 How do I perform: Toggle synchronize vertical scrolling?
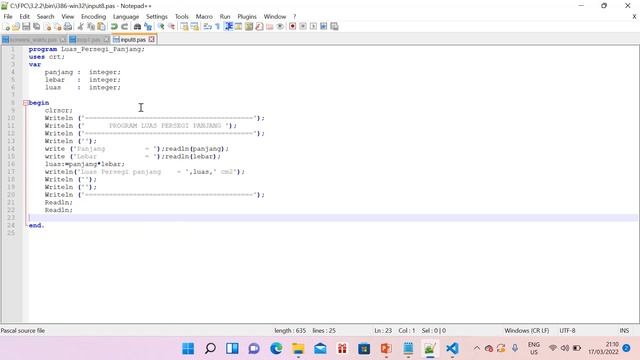(184, 27)
